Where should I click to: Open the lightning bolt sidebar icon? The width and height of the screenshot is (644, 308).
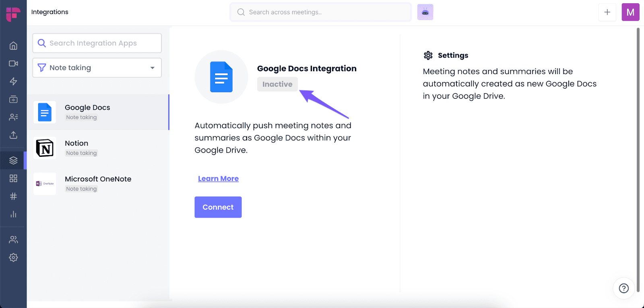click(x=13, y=81)
